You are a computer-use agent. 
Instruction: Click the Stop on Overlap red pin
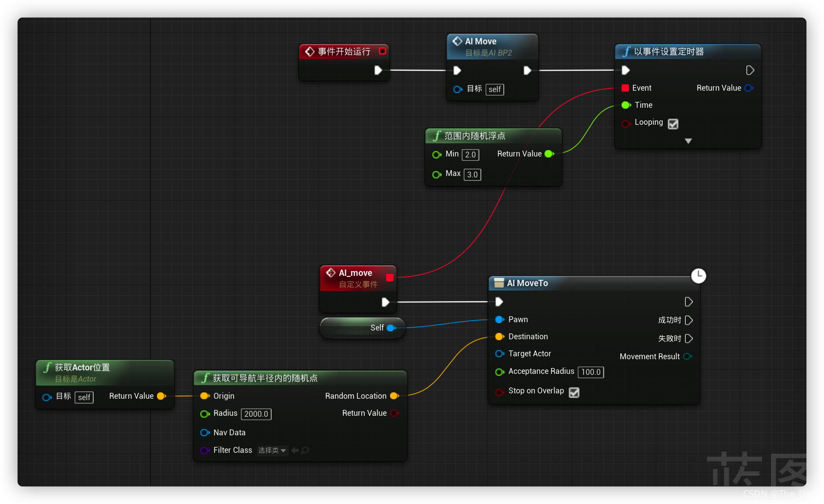point(500,392)
